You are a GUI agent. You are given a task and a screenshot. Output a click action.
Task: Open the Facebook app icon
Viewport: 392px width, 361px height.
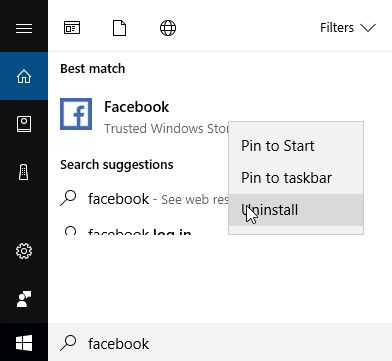[x=76, y=114]
